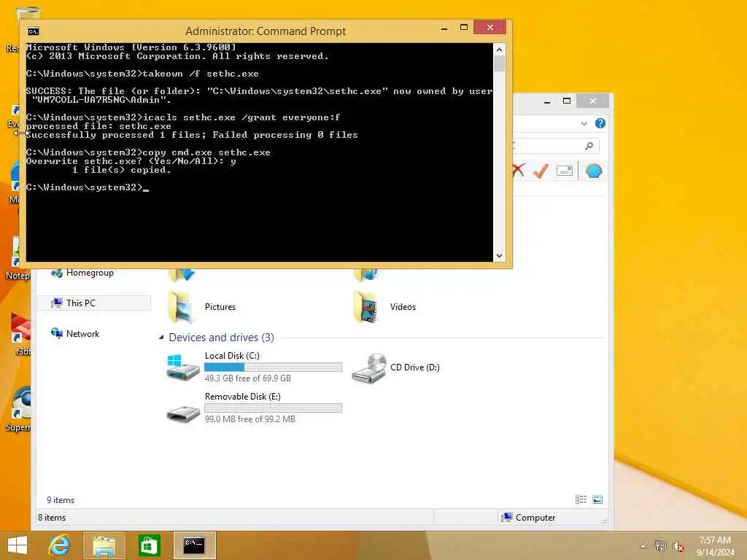
Task: Open the Windows Start button
Action: click(x=18, y=545)
